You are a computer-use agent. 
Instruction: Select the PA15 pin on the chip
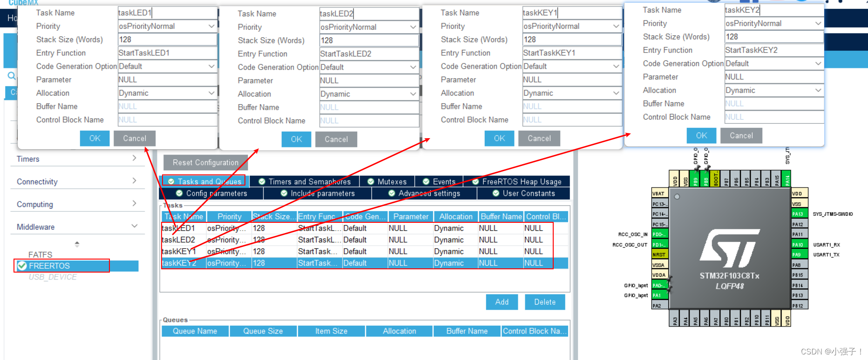pyautogui.click(x=777, y=179)
